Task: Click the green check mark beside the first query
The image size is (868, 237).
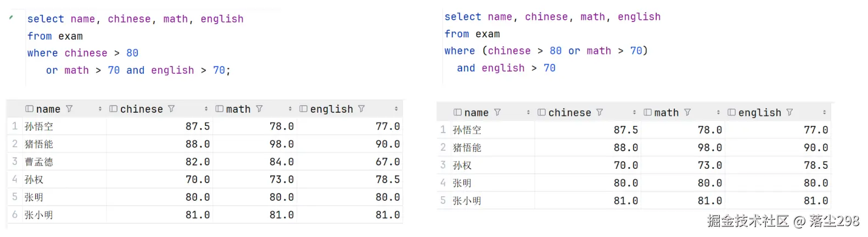Action: pyautogui.click(x=11, y=18)
